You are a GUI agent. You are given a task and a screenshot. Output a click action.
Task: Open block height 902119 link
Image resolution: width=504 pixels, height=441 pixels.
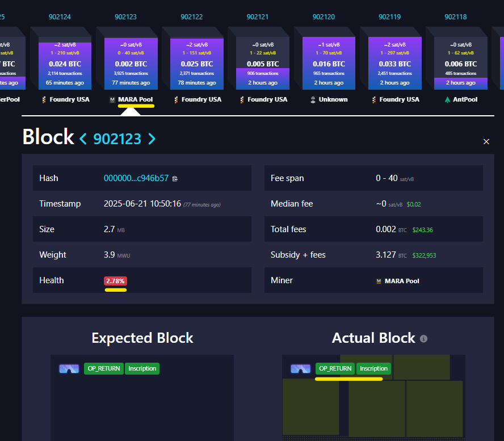click(389, 16)
